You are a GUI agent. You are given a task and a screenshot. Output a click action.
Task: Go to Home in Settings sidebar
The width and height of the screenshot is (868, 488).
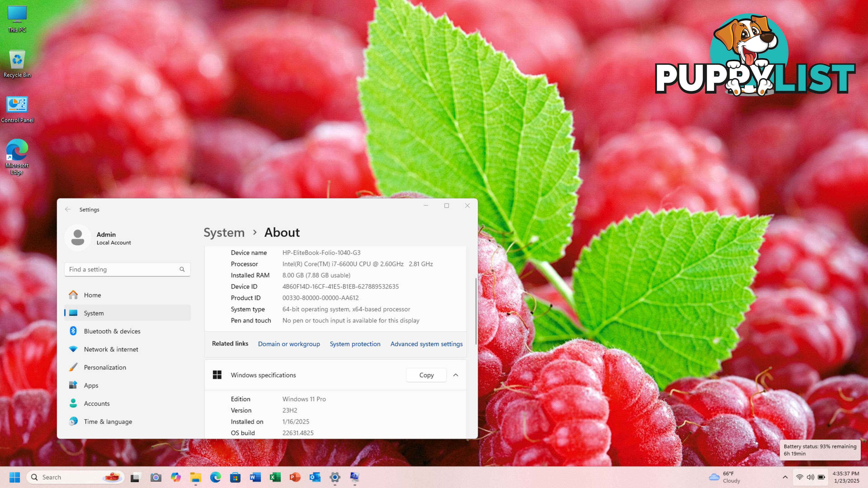click(x=127, y=295)
